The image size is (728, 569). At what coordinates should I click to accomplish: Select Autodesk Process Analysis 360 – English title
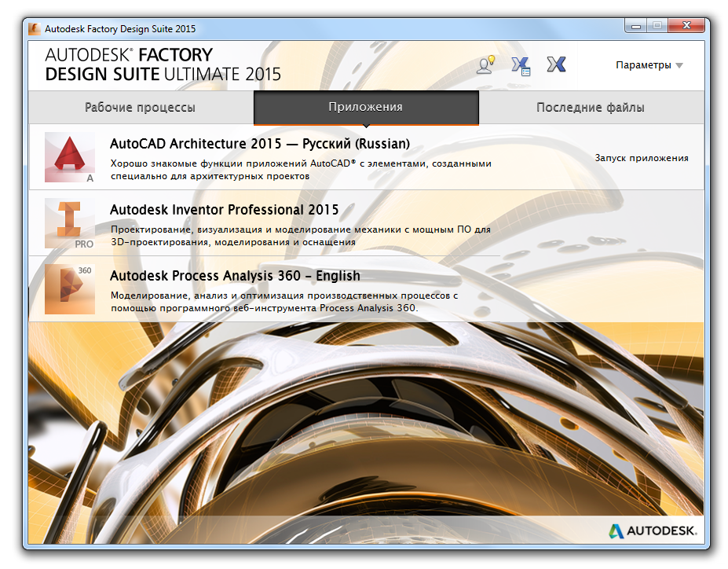pos(235,275)
